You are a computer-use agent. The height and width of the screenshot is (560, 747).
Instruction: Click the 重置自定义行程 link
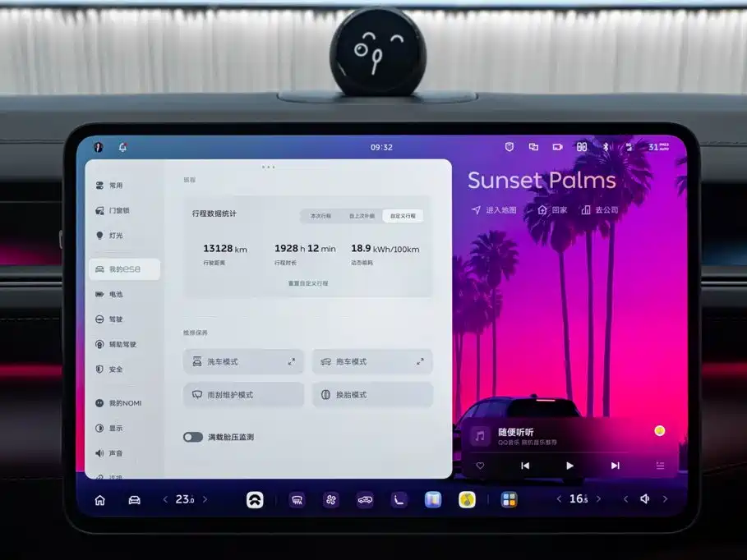point(307,283)
